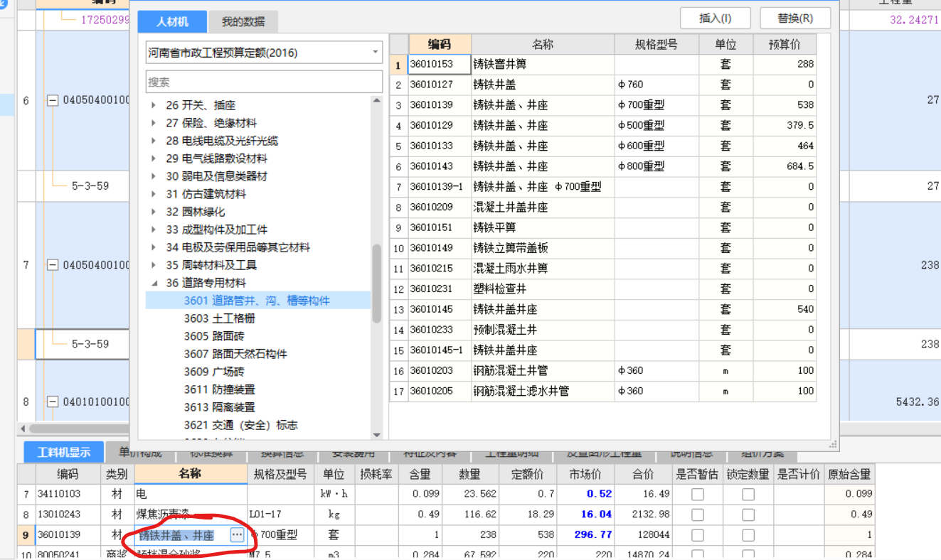The height and width of the screenshot is (560, 941).
Task: Tick 是否暂估 checkbox for the 电 row
Action: [698, 494]
